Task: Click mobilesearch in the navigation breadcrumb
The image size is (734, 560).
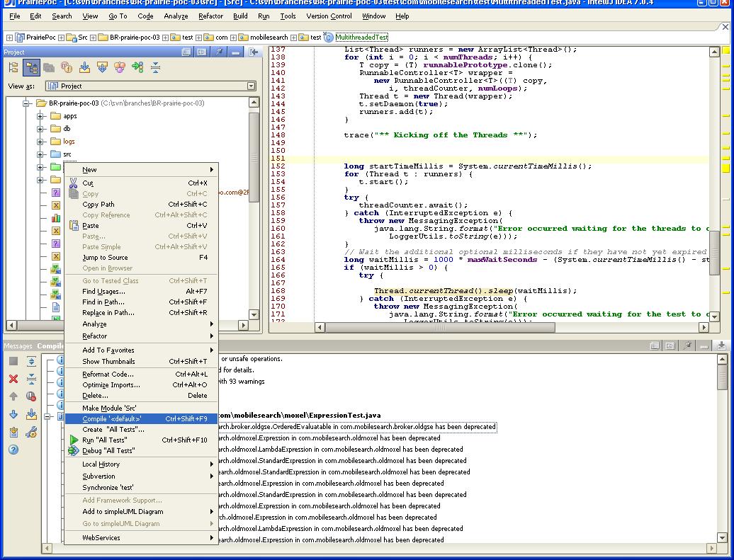Action: (269, 37)
